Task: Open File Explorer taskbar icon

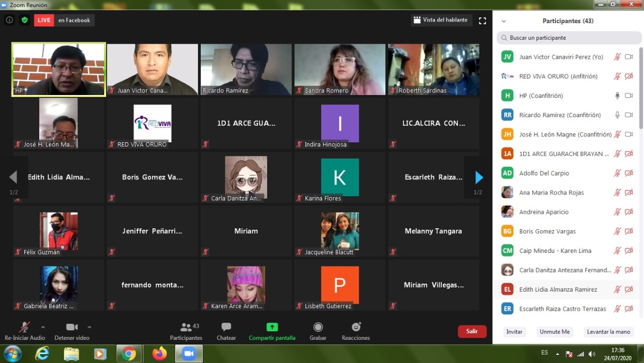Action: click(71, 354)
